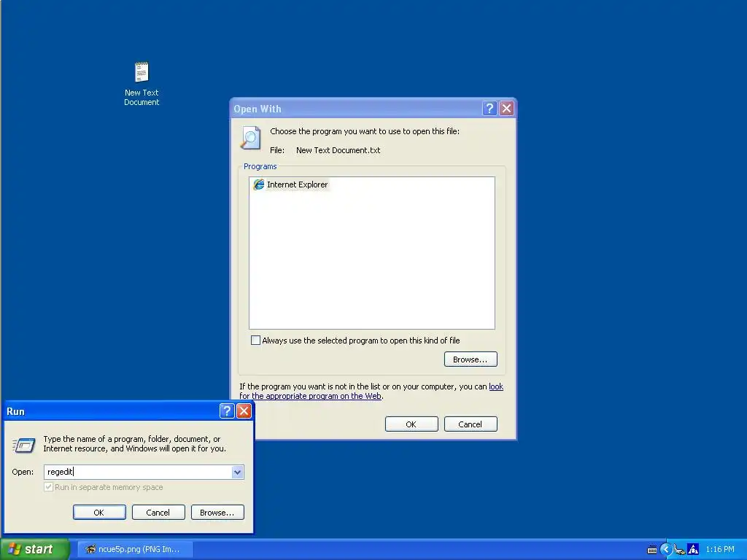747x560 pixels.
Task: Click Cancel in the Open With dialog
Action: (471, 424)
